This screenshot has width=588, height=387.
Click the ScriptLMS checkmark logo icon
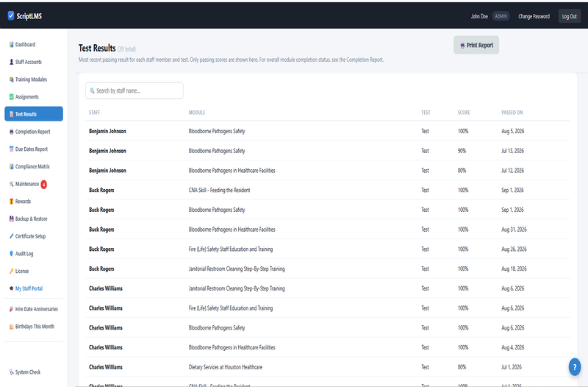tap(11, 15)
